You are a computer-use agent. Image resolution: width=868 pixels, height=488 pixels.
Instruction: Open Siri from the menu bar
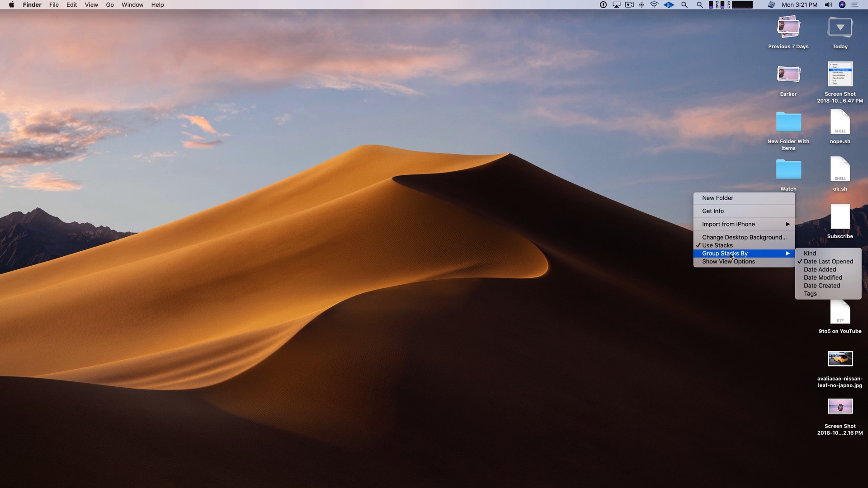point(842,5)
